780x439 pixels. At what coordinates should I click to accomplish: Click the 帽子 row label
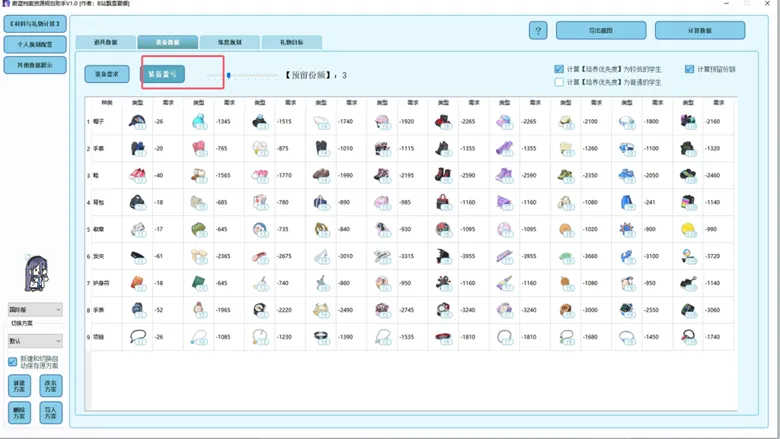pyautogui.click(x=98, y=121)
